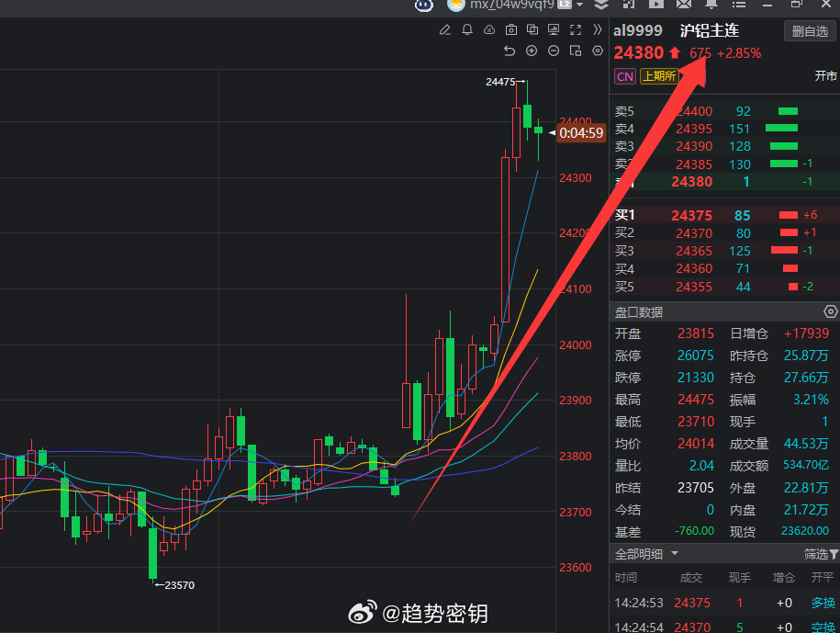840x633 pixels.
Task: Open the 全部明细 dropdown
Action: [644, 554]
